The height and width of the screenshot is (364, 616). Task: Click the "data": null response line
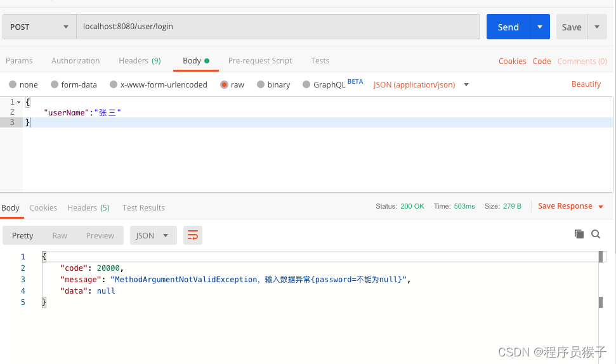(x=87, y=291)
